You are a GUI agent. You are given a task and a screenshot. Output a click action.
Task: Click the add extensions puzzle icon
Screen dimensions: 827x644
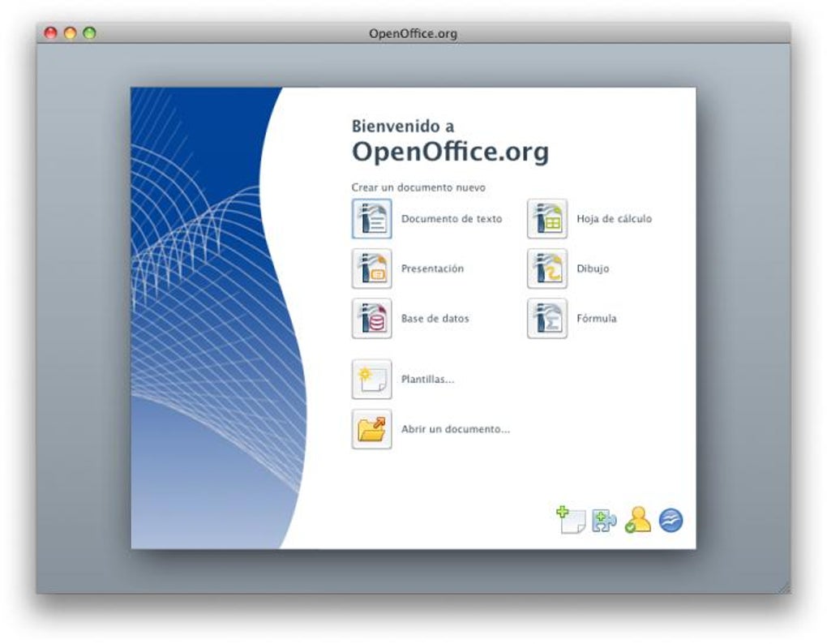(604, 521)
